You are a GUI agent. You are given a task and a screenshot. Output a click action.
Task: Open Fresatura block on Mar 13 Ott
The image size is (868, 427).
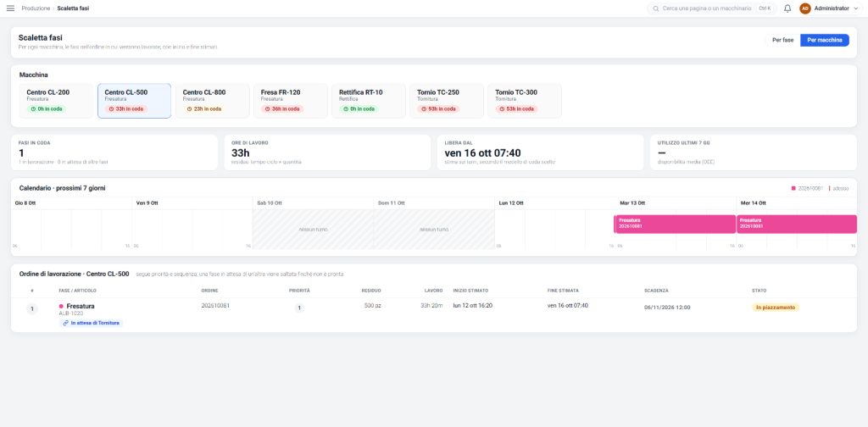point(675,224)
